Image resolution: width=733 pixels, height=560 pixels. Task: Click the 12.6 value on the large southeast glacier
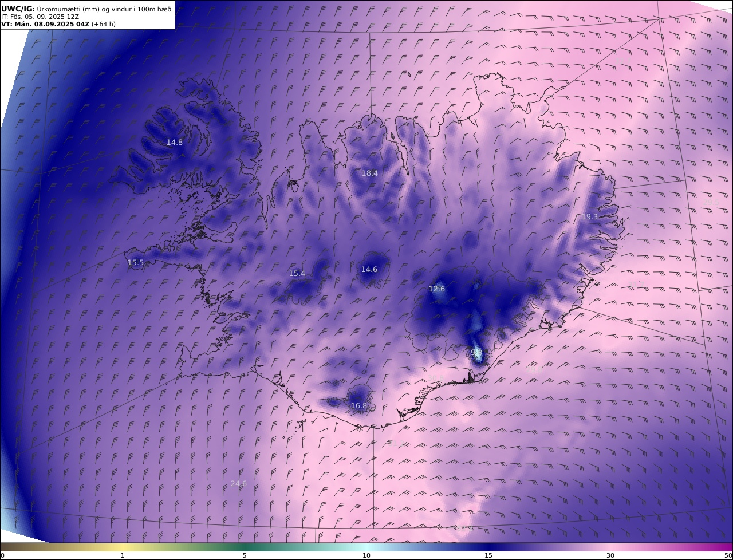click(x=437, y=289)
